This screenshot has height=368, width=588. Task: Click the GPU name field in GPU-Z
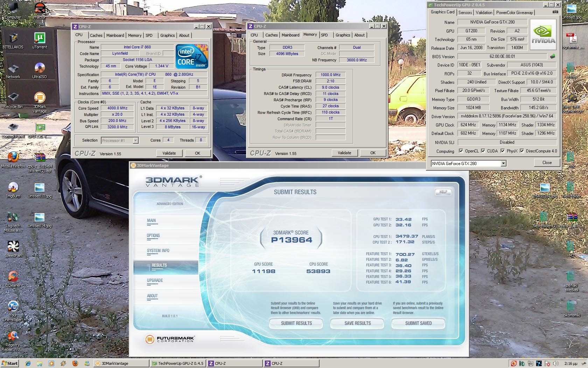pos(492,22)
